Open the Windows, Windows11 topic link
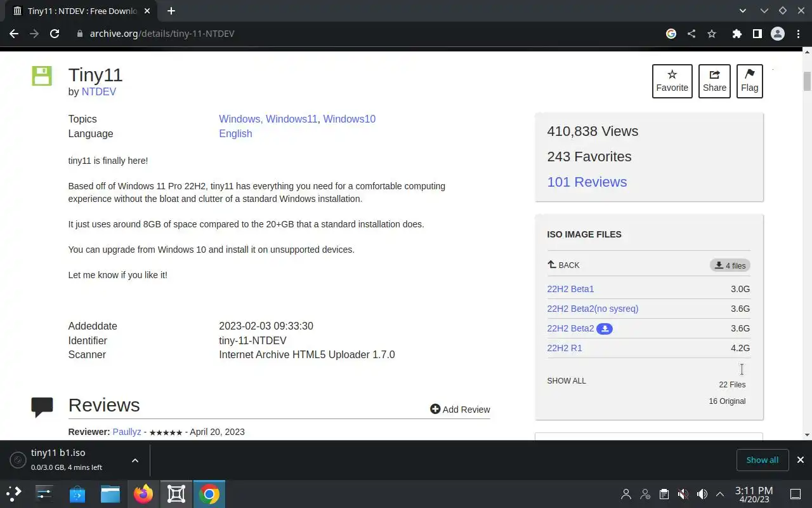This screenshot has width=812, height=508. coord(268,119)
